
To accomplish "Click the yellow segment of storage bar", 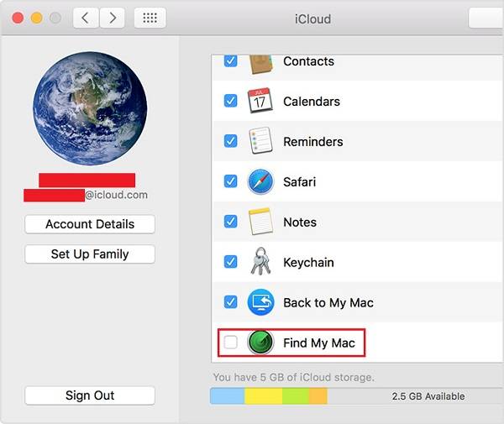I will [x=264, y=396].
